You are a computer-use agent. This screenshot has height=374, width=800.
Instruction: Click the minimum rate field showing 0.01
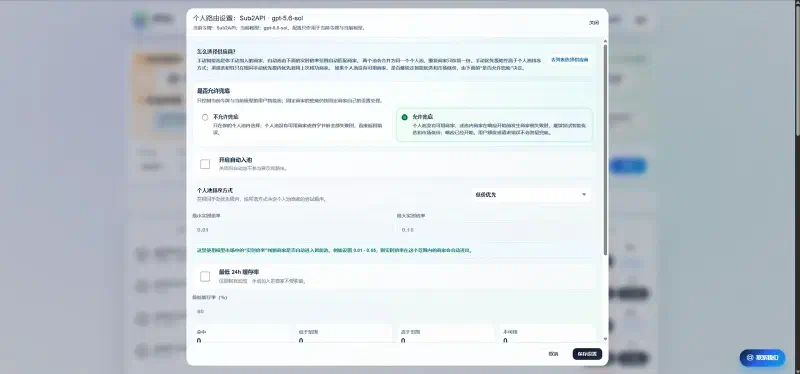pos(292,230)
